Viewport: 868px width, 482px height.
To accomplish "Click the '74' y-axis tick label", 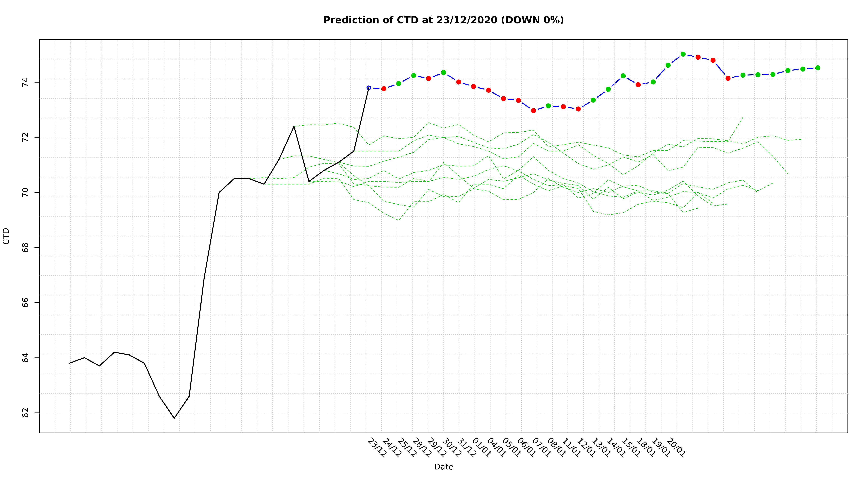I will (26, 82).
